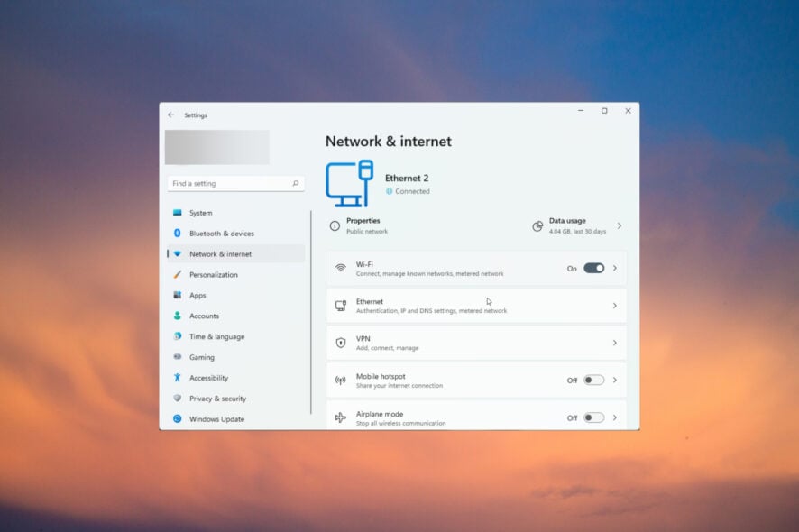Screen dimensions: 799x532
Task: Turn off the Wi-Fi toggle
Action: [x=593, y=268]
